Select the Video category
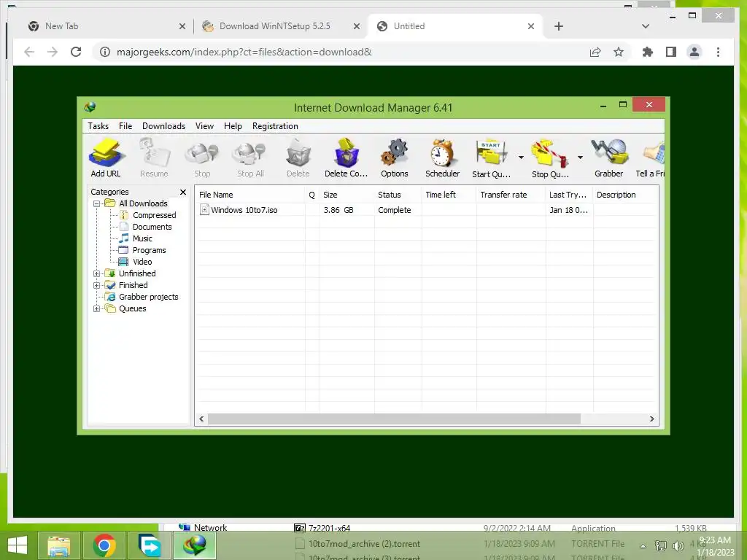 click(x=142, y=262)
